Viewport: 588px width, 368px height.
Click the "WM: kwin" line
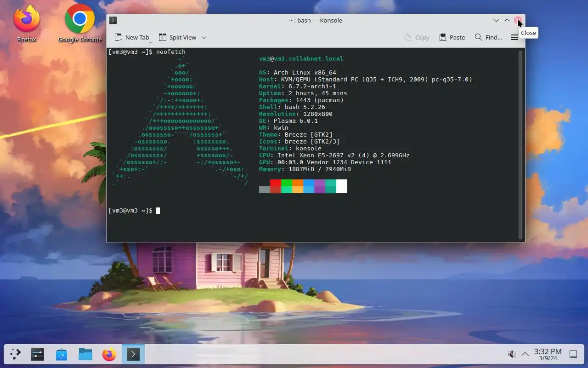[x=274, y=128]
